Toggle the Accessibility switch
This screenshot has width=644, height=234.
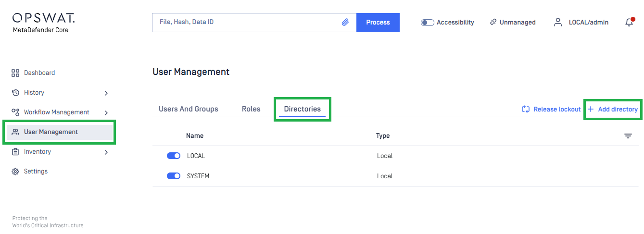pyautogui.click(x=427, y=23)
